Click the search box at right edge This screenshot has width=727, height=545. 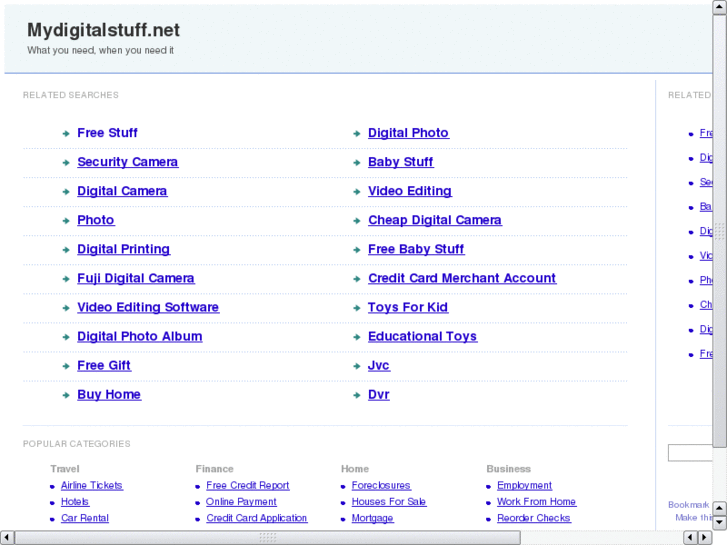690,453
